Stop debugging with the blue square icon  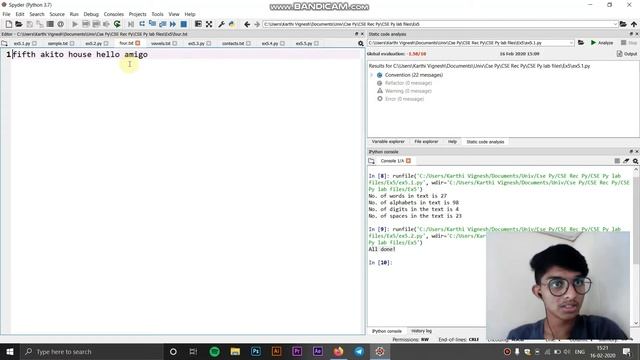tap(184, 24)
